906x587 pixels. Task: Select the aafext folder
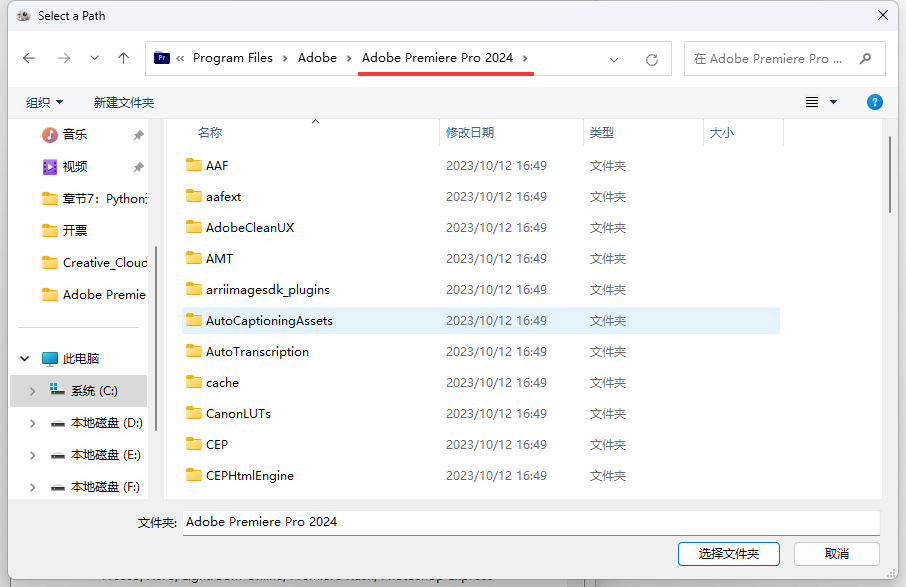pos(481,197)
